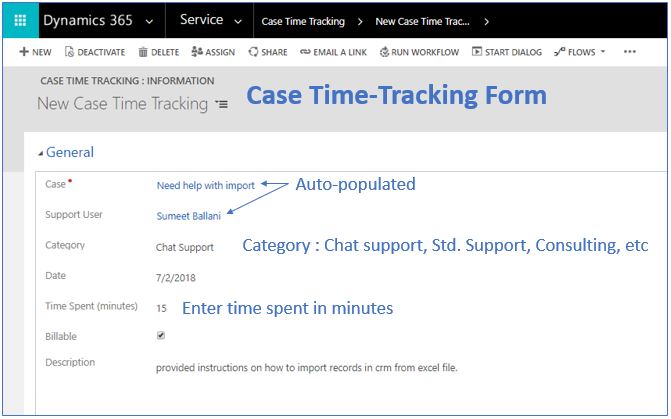Click the Share circular icon
The width and height of the screenshot is (671, 419).
[x=253, y=52]
